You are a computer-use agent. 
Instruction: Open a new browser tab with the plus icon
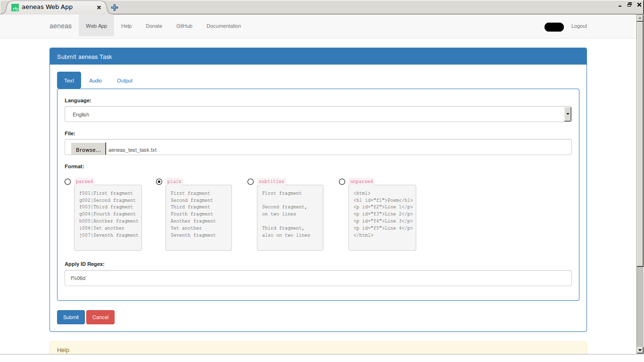click(x=115, y=8)
